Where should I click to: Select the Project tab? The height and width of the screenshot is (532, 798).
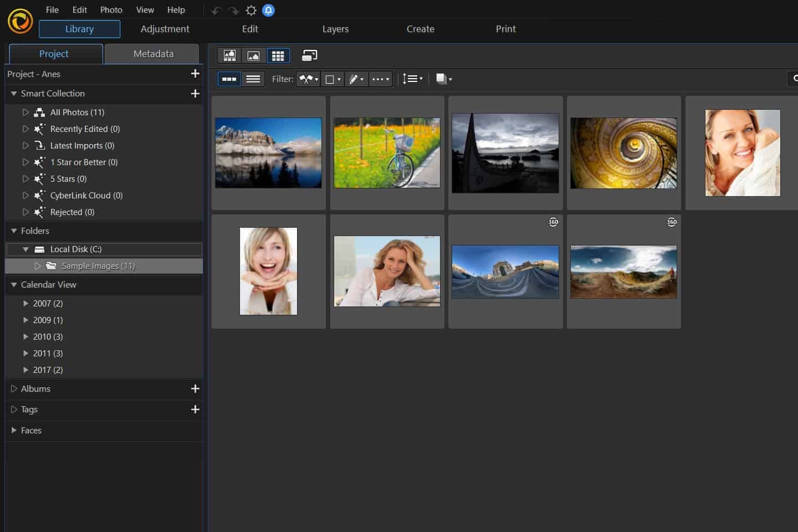(x=56, y=54)
